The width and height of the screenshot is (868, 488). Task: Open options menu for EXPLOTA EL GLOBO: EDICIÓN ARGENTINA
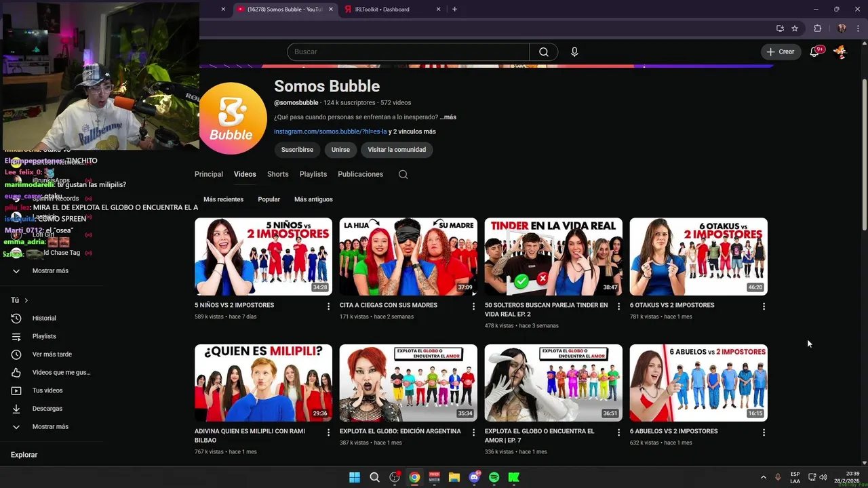pyautogui.click(x=473, y=432)
